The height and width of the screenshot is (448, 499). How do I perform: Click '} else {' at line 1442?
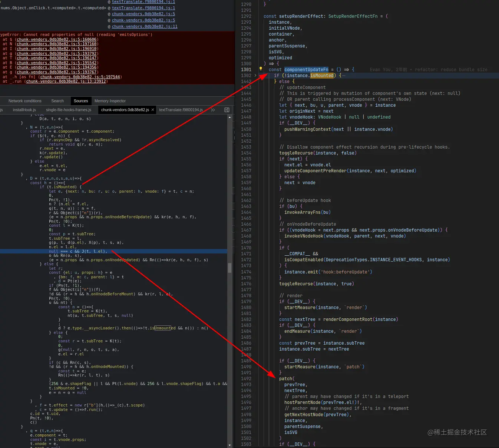284,82
